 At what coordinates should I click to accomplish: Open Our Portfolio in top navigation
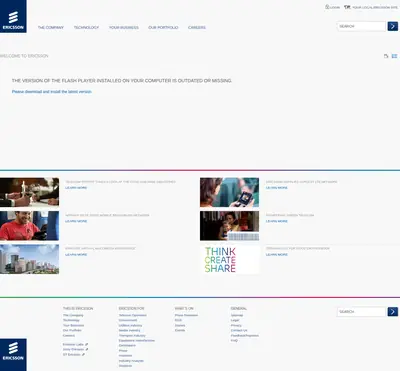pos(163,27)
